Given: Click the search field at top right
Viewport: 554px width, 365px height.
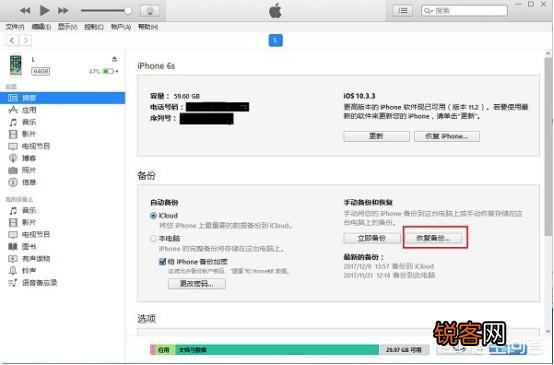Looking at the screenshot, I should tap(464, 11).
